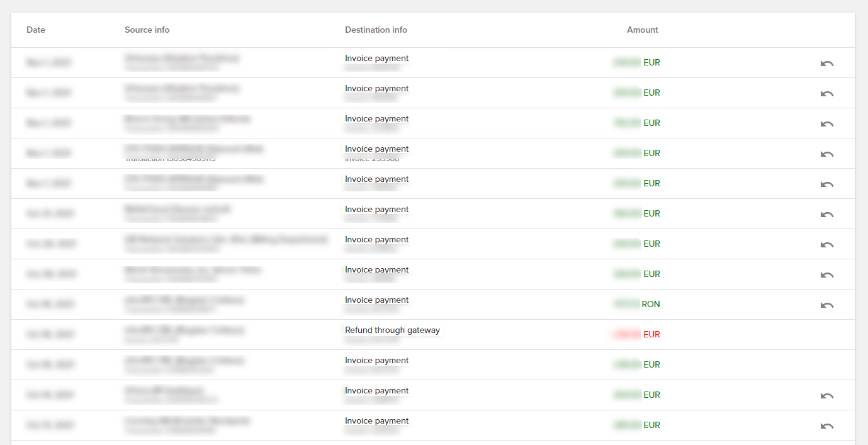Sort by the Date column header
This screenshot has width=868, height=445.
click(36, 30)
